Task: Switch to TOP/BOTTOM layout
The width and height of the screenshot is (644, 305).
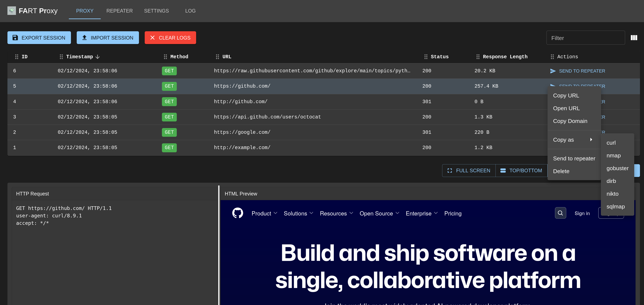Action: 521,171
